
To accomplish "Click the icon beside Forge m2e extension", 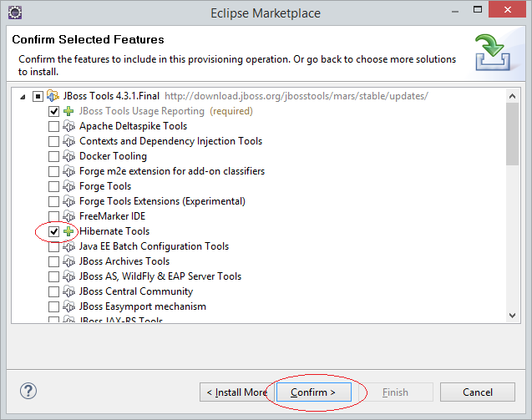I will click(x=68, y=171).
